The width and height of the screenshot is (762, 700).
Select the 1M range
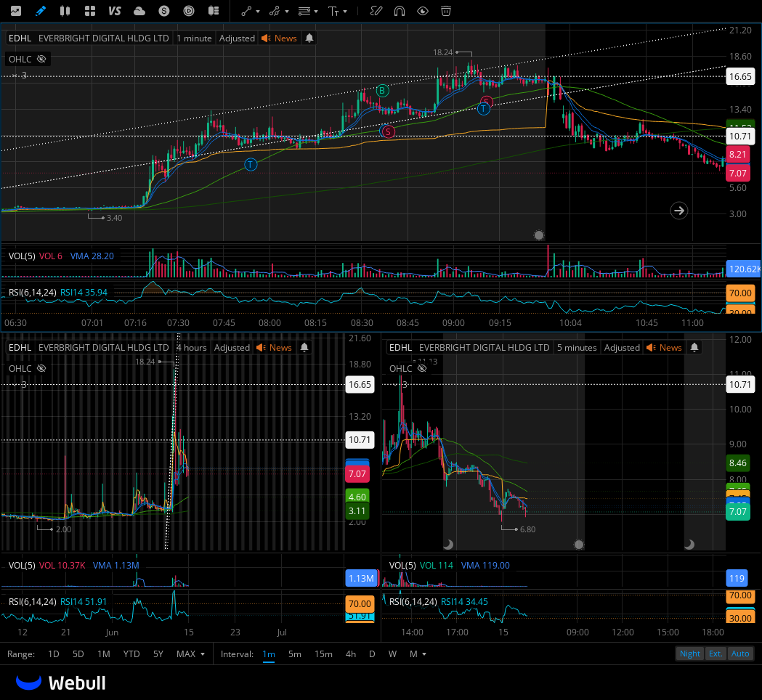pos(103,654)
